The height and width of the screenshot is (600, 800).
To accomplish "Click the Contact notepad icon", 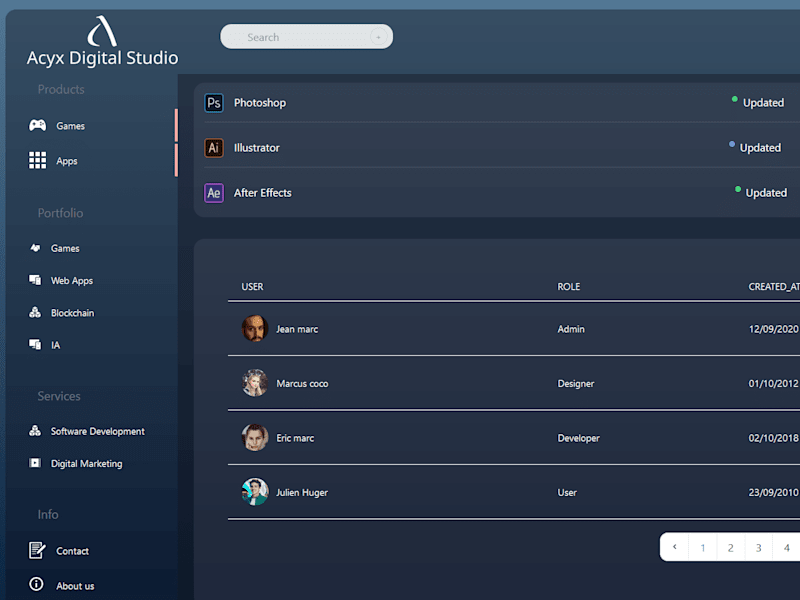I will tap(37, 551).
